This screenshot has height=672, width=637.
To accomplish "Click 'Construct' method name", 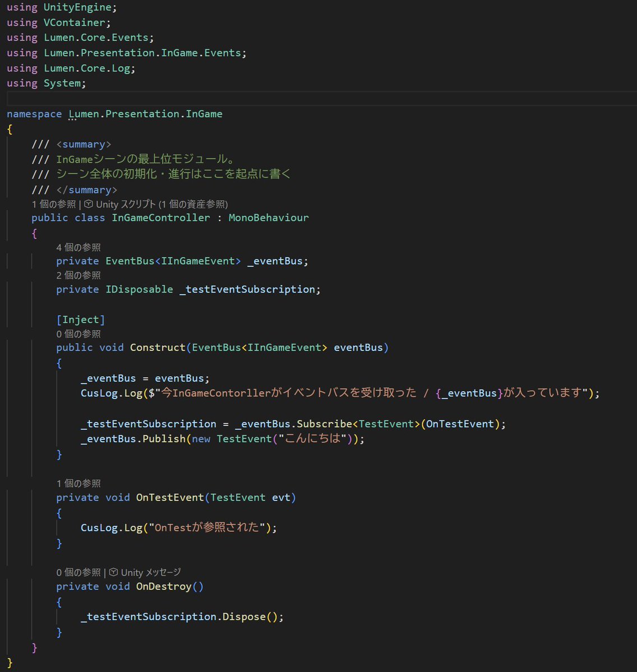I will pos(158,347).
